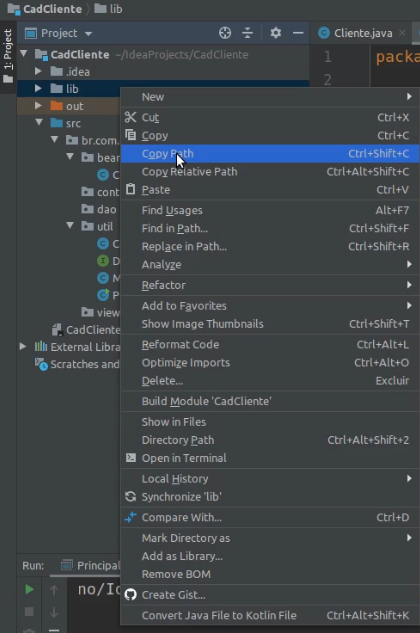This screenshot has height=633, width=420.
Task: Click Add as Library...
Action: click(270, 556)
